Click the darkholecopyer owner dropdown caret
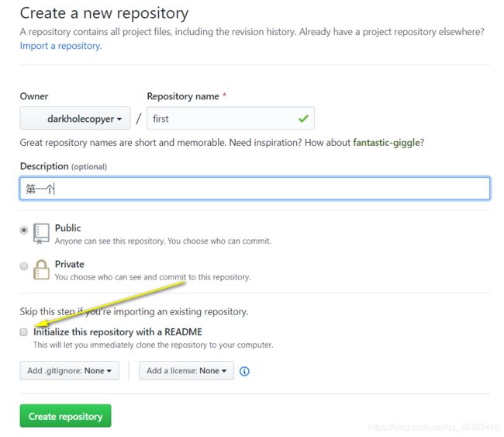The height and width of the screenshot is (437, 504). (119, 119)
